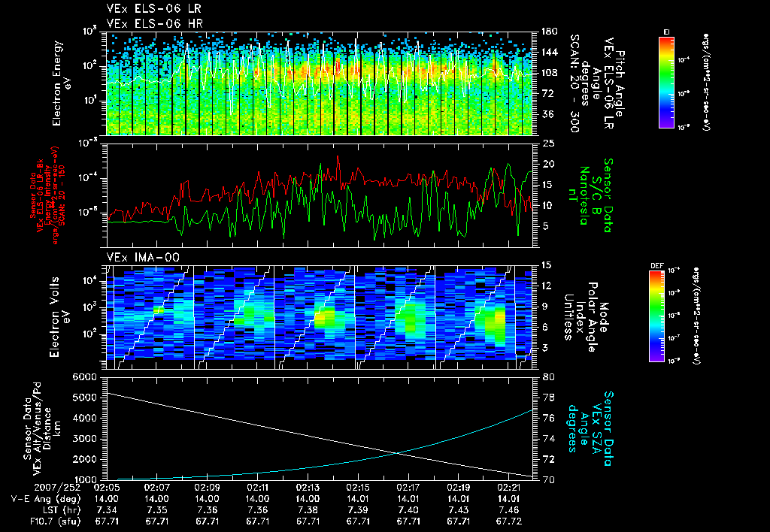The image size is (770, 532).
Task: Click the 02:17 time tick label
Action: [408, 488]
